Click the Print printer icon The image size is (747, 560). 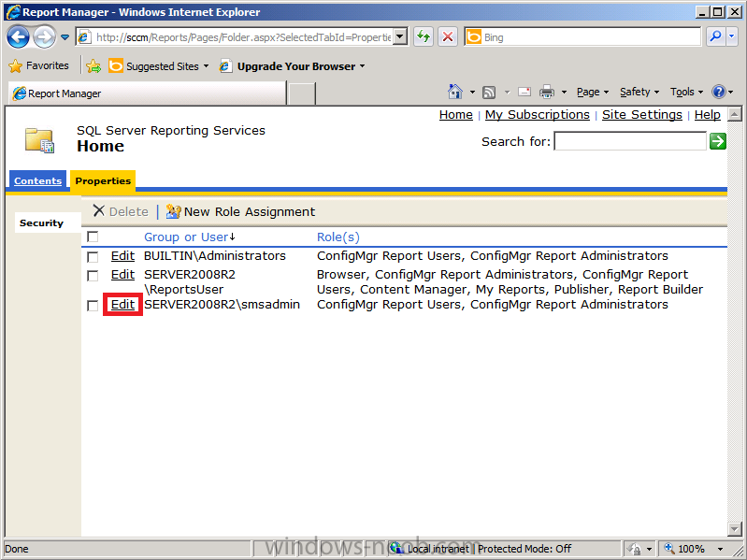click(546, 92)
